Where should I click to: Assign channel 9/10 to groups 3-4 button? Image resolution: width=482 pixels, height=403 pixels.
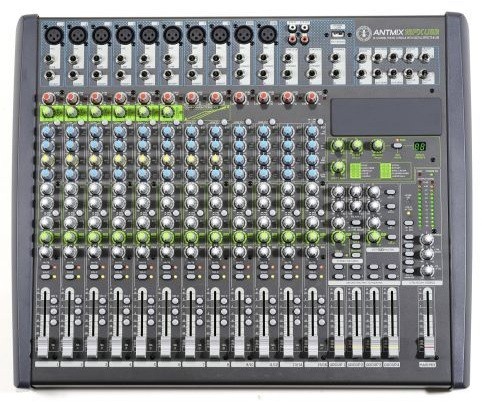pyautogui.click(x=248, y=312)
